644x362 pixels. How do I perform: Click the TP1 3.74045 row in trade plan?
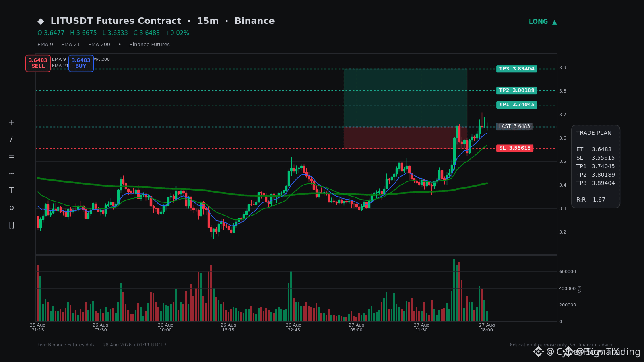click(596, 167)
